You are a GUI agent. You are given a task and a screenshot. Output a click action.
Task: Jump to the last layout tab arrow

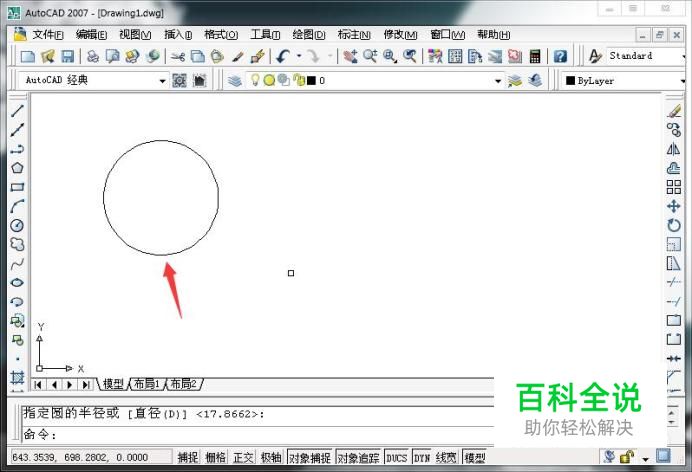[86, 385]
